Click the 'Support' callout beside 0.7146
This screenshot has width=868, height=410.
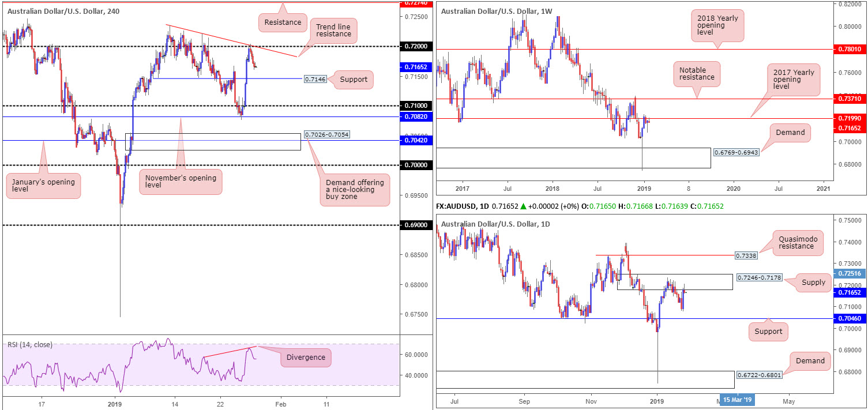coord(353,79)
